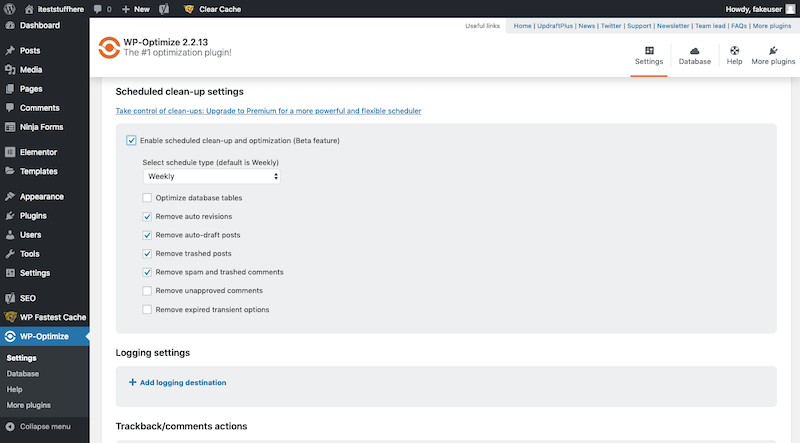Open Database submenu under WP-Optimize
The height and width of the screenshot is (443, 800).
click(22, 374)
